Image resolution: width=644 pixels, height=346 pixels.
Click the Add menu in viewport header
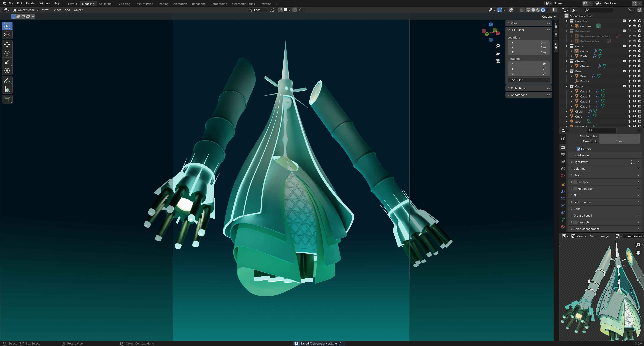click(67, 10)
